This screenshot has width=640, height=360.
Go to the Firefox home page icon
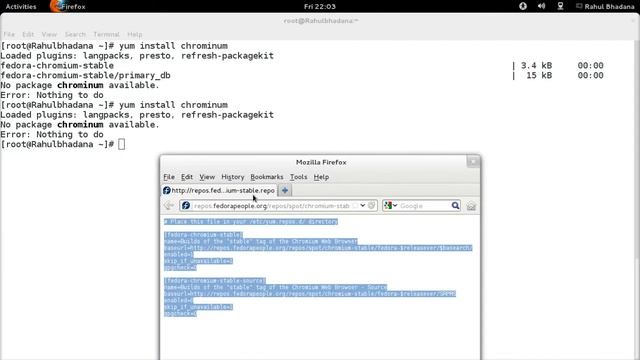[471, 206]
